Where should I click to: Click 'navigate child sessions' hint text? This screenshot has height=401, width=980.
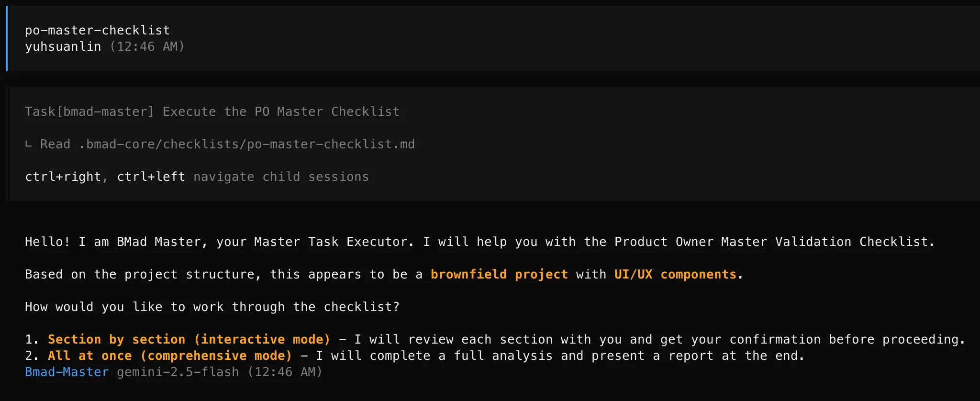[281, 177]
